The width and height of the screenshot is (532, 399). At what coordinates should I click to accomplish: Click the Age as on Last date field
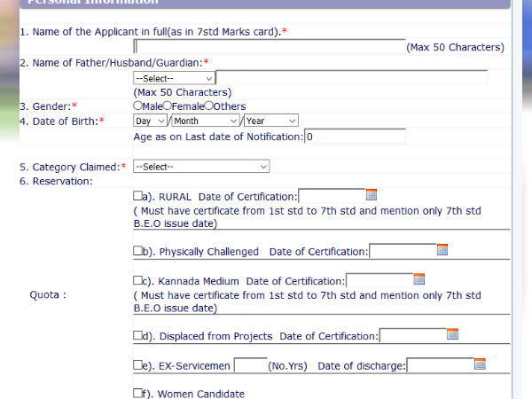pos(355,137)
